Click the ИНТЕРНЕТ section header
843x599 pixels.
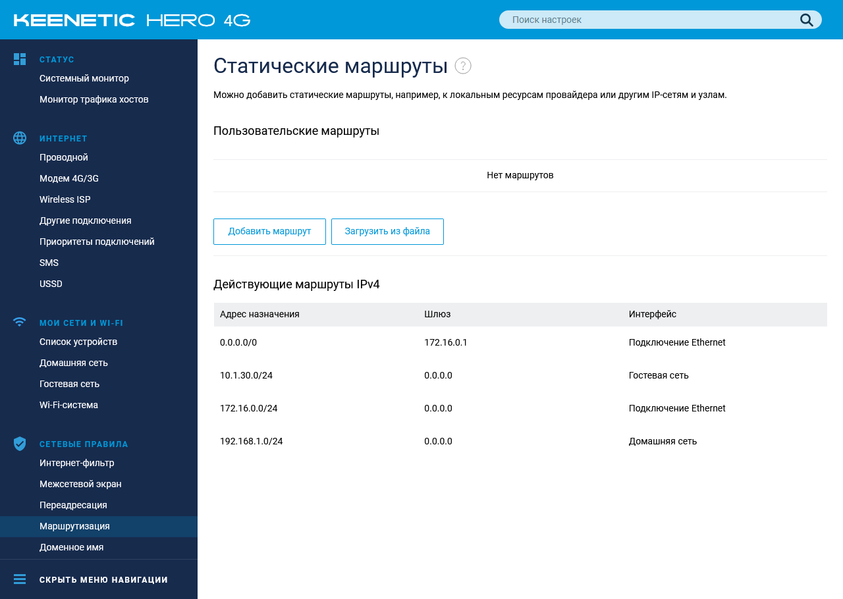coord(63,138)
